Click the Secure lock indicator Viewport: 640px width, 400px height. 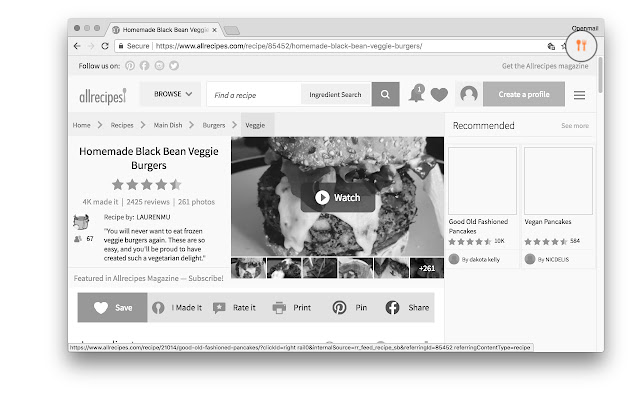click(x=134, y=46)
